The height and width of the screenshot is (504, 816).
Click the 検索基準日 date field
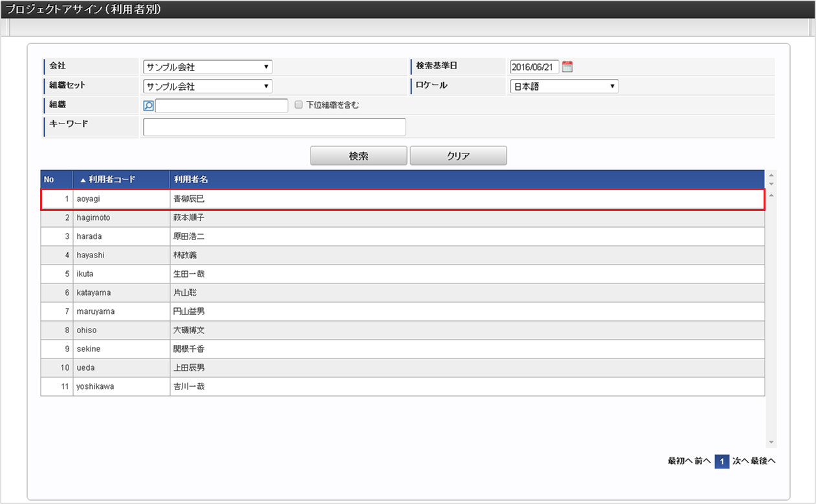pyautogui.click(x=535, y=67)
